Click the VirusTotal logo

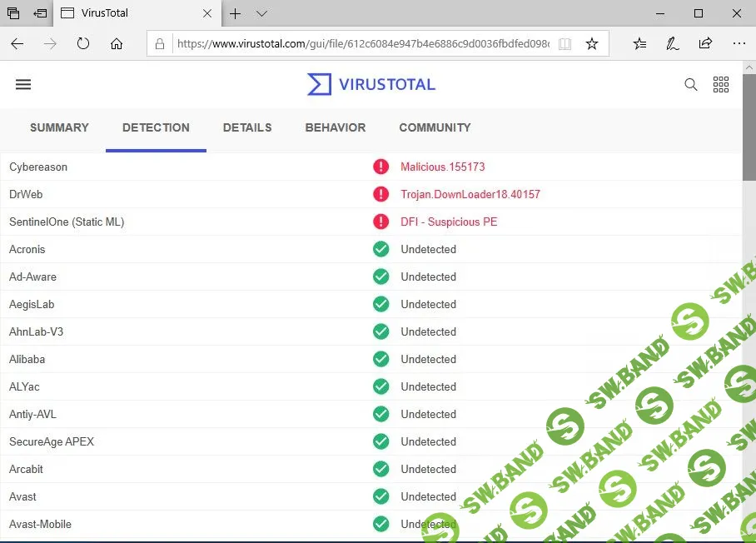(x=371, y=84)
